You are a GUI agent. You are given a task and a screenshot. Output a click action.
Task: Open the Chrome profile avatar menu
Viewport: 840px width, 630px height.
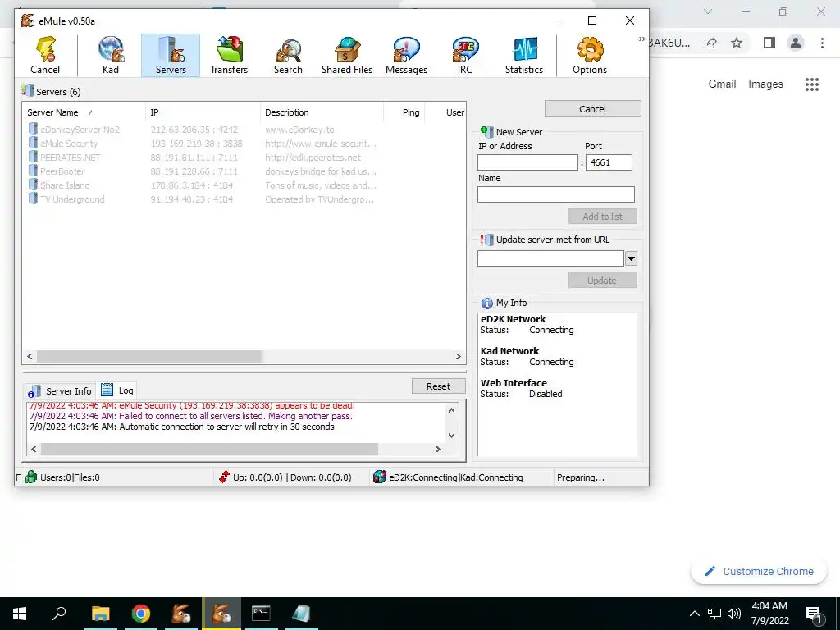pyautogui.click(x=796, y=43)
